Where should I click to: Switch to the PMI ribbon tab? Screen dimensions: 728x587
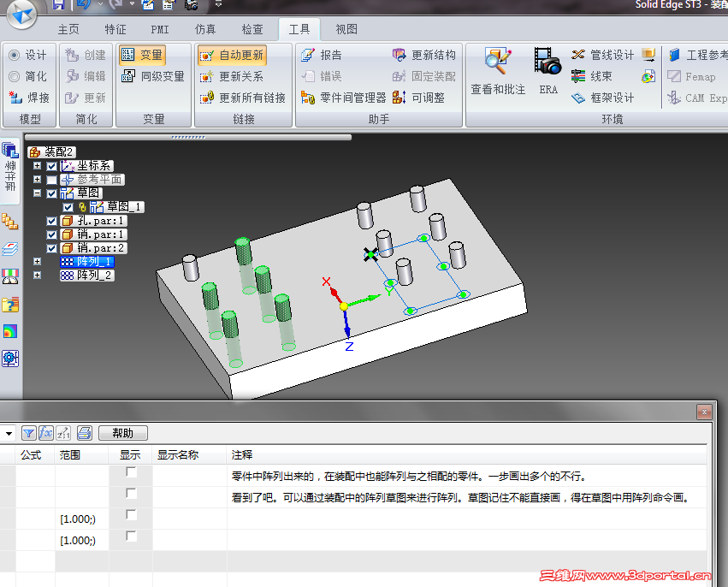[x=160, y=29]
